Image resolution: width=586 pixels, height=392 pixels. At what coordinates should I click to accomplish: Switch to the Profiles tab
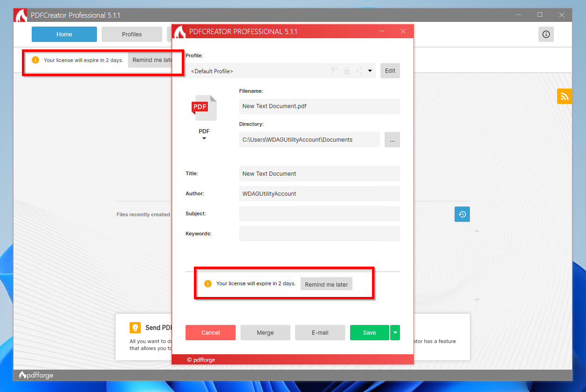coord(132,34)
